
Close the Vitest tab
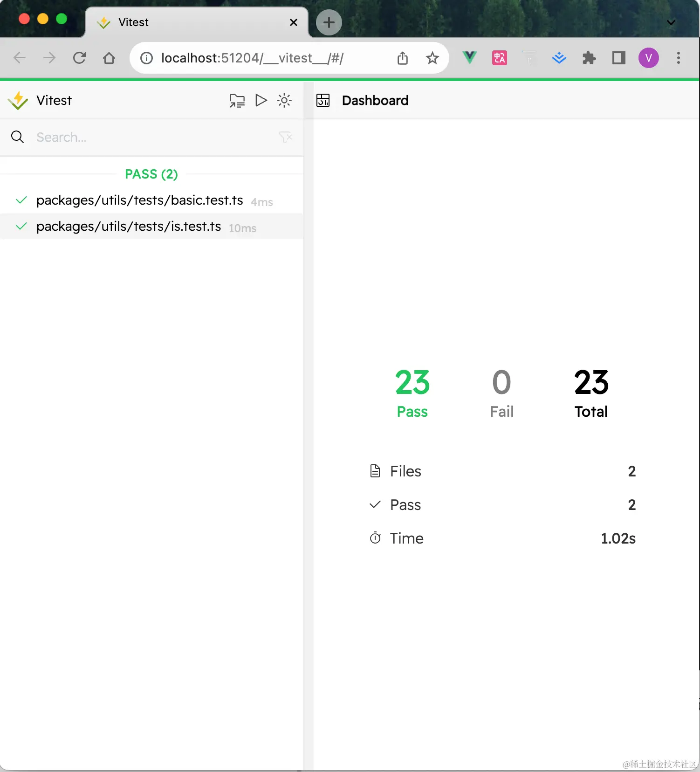294,22
